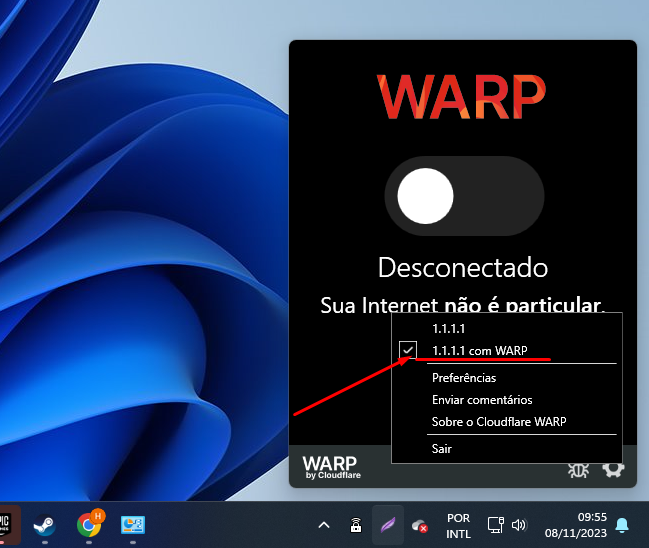The height and width of the screenshot is (548, 649).
Task: Open Preferências from the context menu
Action: 463,378
